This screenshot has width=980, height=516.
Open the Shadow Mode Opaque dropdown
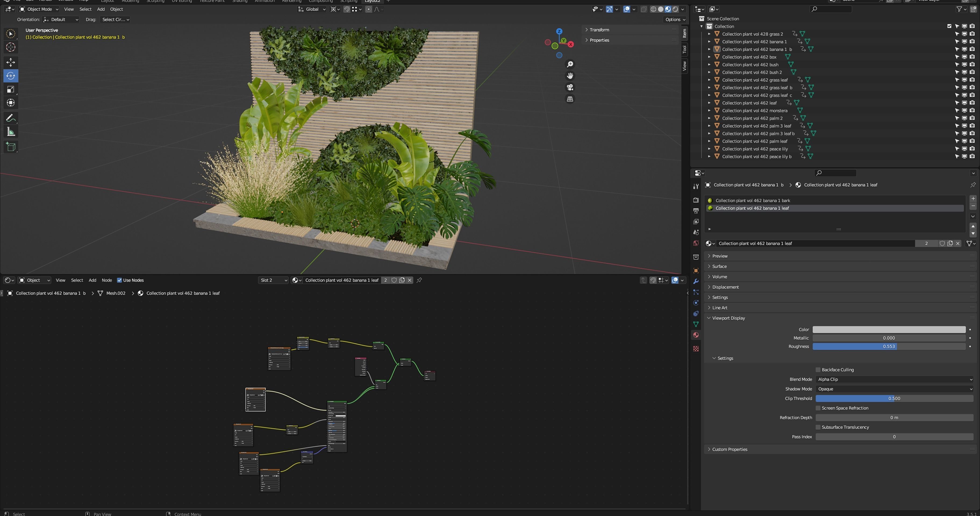pos(895,389)
